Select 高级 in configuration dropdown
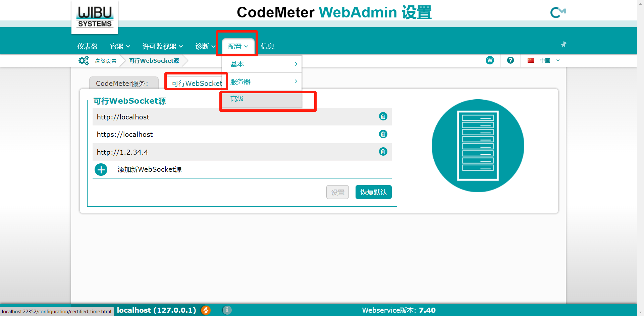This screenshot has width=644, height=316. click(x=262, y=99)
